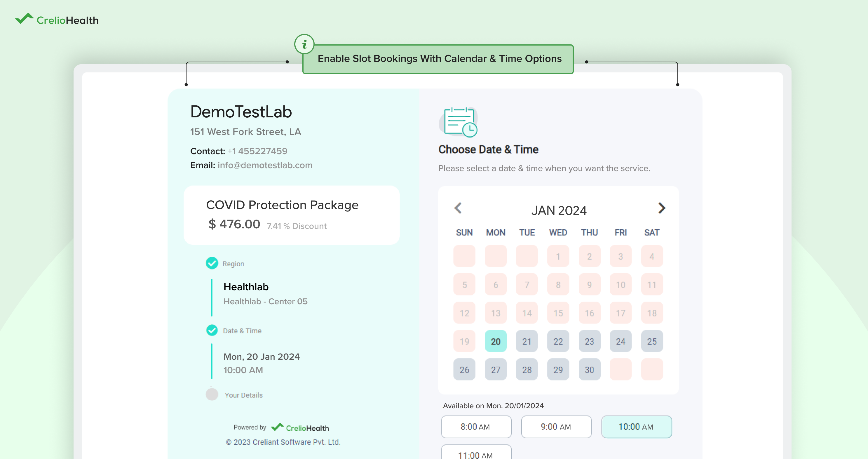Deselect the highlighted 10:00 AM time slot
The image size is (868, 459).
pos(636,427)
